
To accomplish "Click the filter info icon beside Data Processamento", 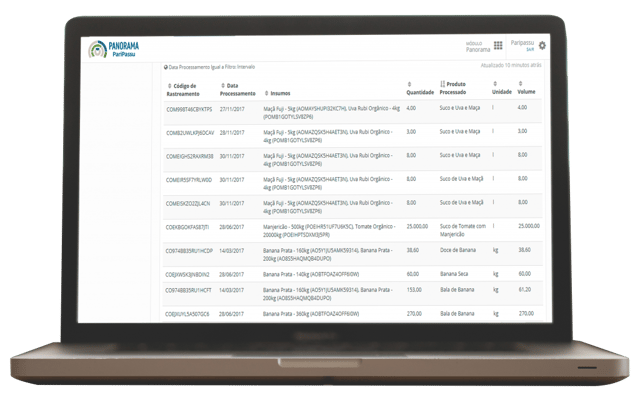I will click(x=166, y=67).
